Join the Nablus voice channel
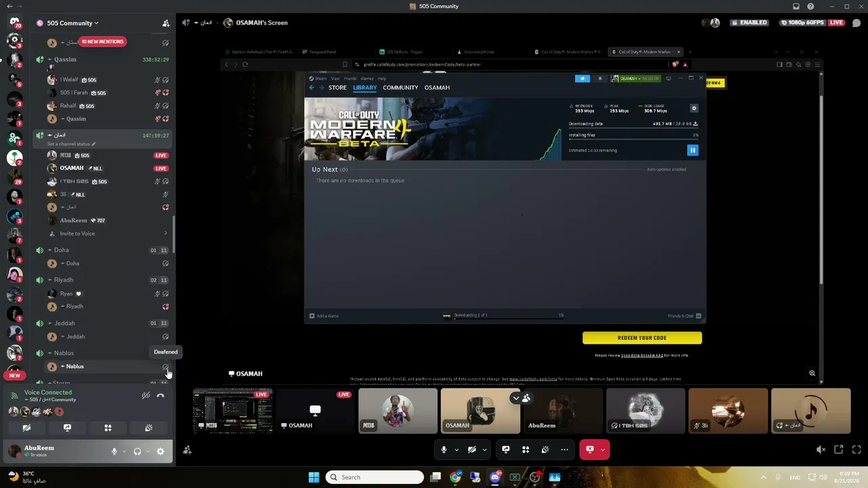This screenshot has width=868, height=488. pos(104,353)
